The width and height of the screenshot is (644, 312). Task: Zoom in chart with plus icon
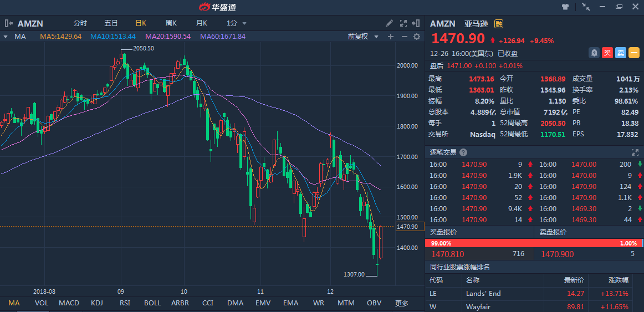point(390,37)
